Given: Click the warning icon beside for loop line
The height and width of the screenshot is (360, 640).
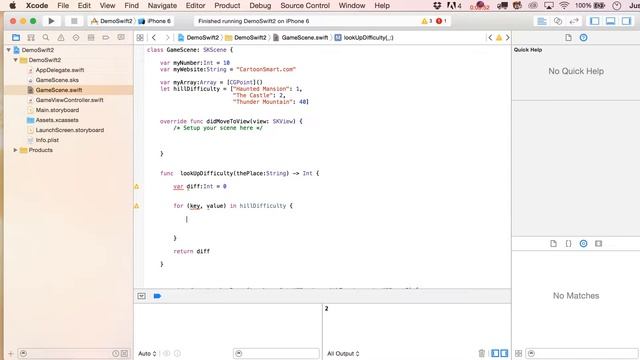Looking at the screenshot, I should click(x=137, y=206).
